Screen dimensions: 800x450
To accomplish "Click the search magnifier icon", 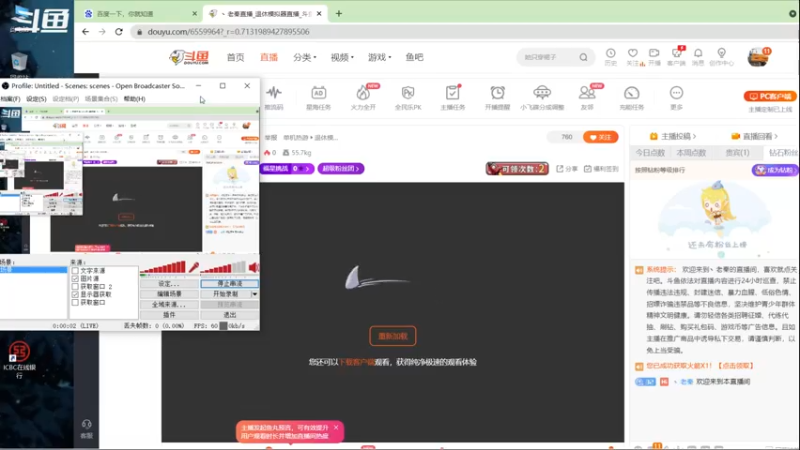I will pos(583,57).
